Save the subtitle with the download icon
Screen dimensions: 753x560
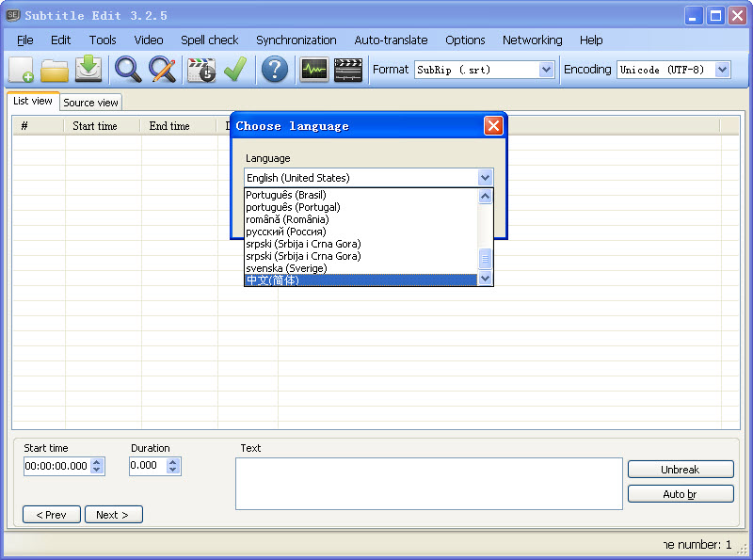click(88, 69)
